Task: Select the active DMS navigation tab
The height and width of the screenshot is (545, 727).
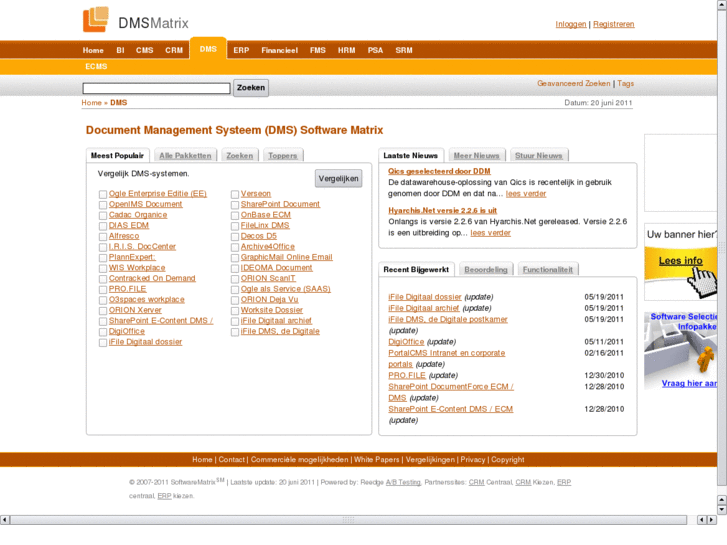Action: point(208,49)
